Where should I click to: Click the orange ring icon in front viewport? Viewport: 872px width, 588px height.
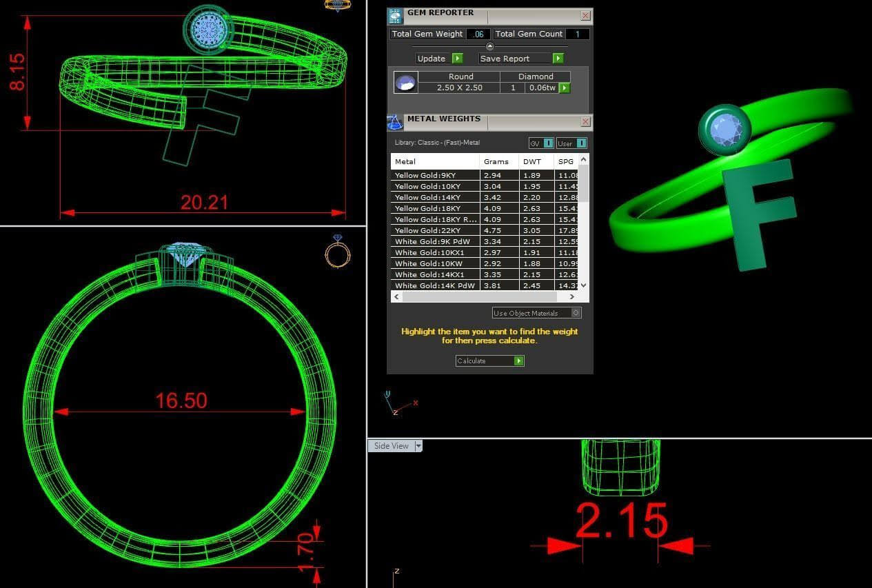pos(337,252)
